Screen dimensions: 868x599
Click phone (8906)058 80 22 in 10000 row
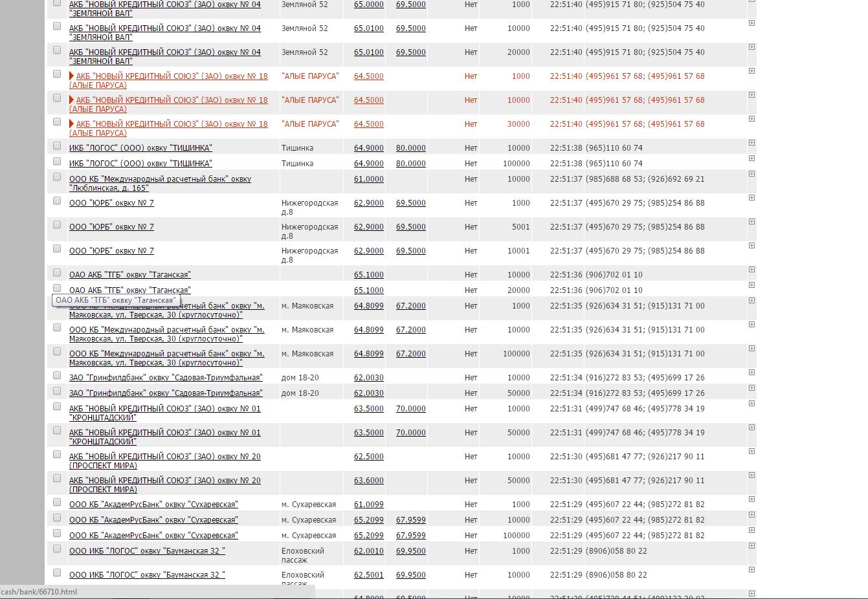coord(616,575)
